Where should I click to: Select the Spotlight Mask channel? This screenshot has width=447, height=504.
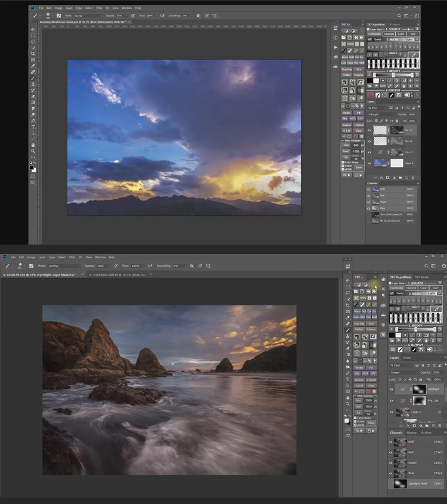pyautogui.click(x=417, y=483)
